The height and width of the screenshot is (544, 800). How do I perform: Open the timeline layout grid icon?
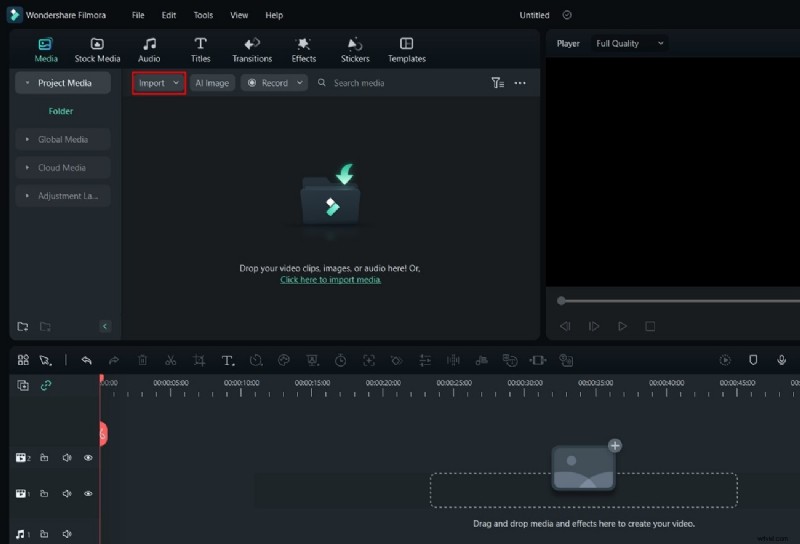click(x=23, y=360)
